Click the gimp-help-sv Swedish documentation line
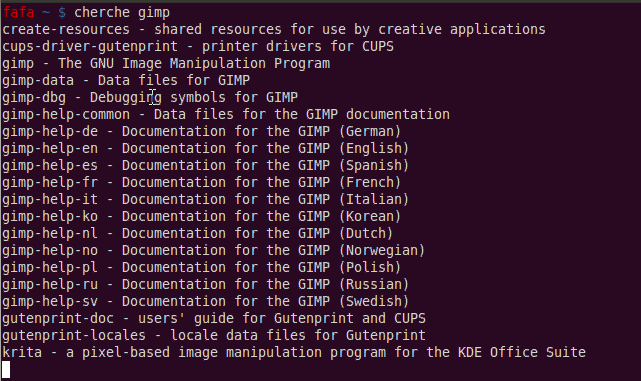Screen dimensions: 641x381 [206, 301]
